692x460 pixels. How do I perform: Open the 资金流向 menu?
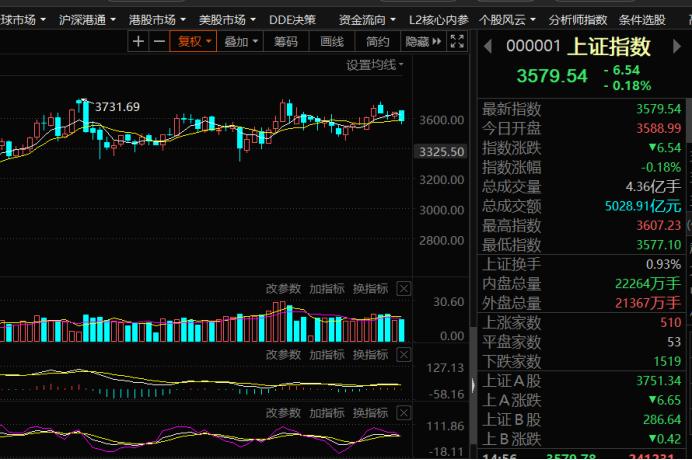(366, 18)
